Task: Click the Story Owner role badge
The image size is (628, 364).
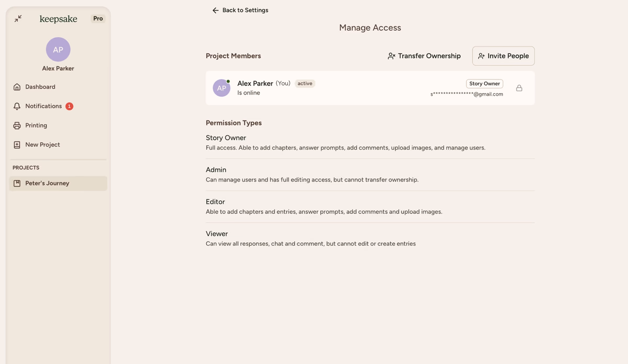Action: coord(484,84)
